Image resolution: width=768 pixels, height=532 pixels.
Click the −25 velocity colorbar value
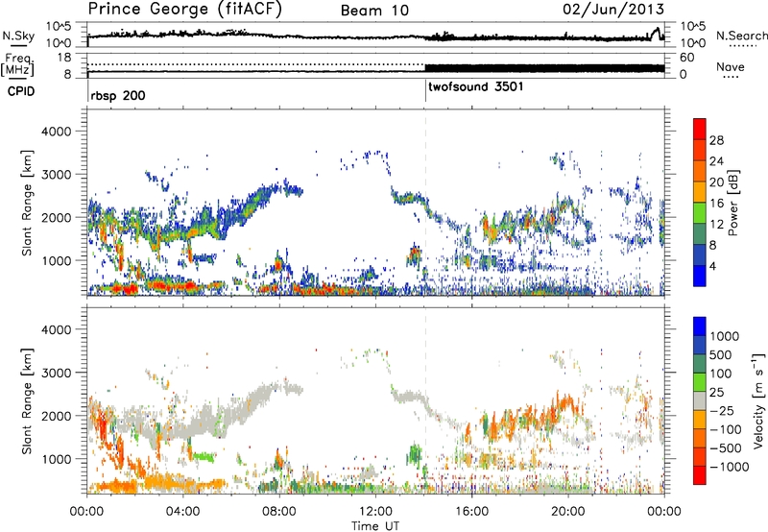point(721,410)
